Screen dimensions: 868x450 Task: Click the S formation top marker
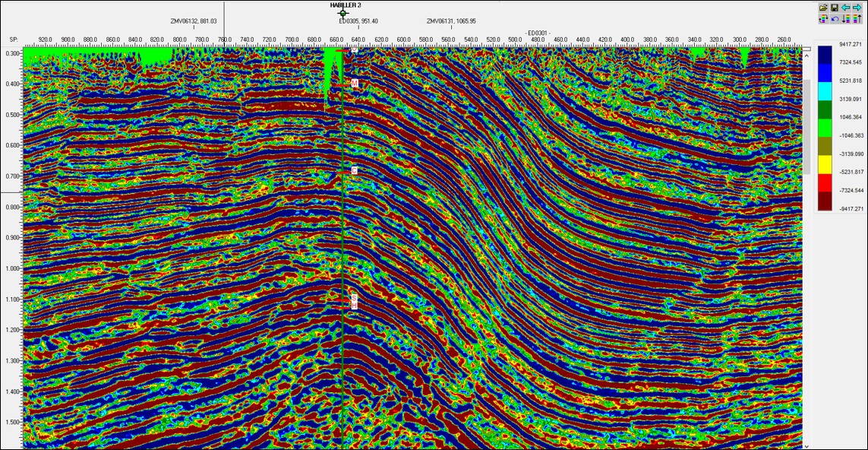point(354,298)
